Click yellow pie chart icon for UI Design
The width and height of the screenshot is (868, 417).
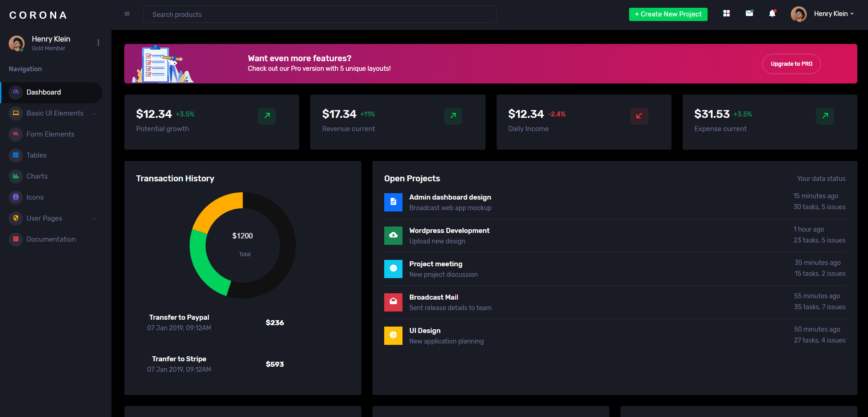tap(393, 336)
